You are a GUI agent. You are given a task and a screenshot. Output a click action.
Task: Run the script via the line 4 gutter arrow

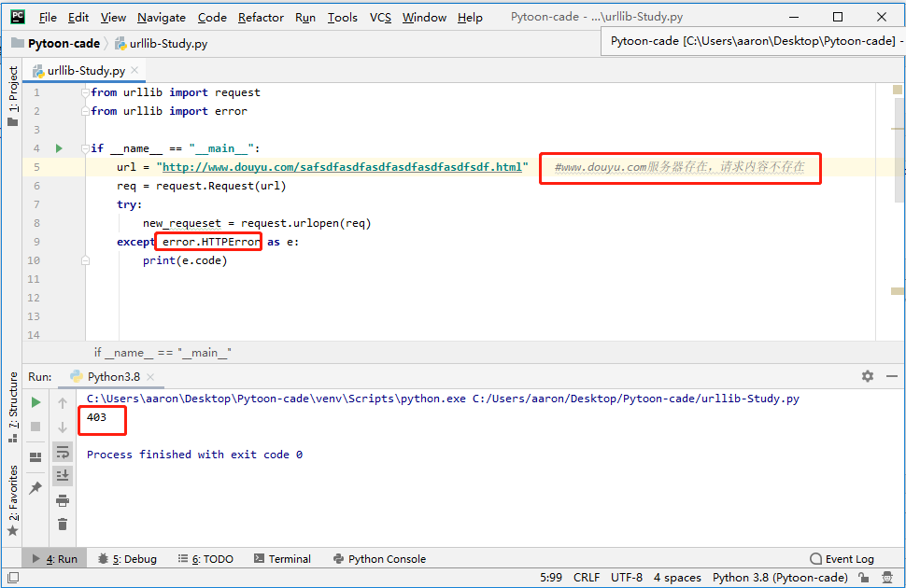(x=58, y=147)
